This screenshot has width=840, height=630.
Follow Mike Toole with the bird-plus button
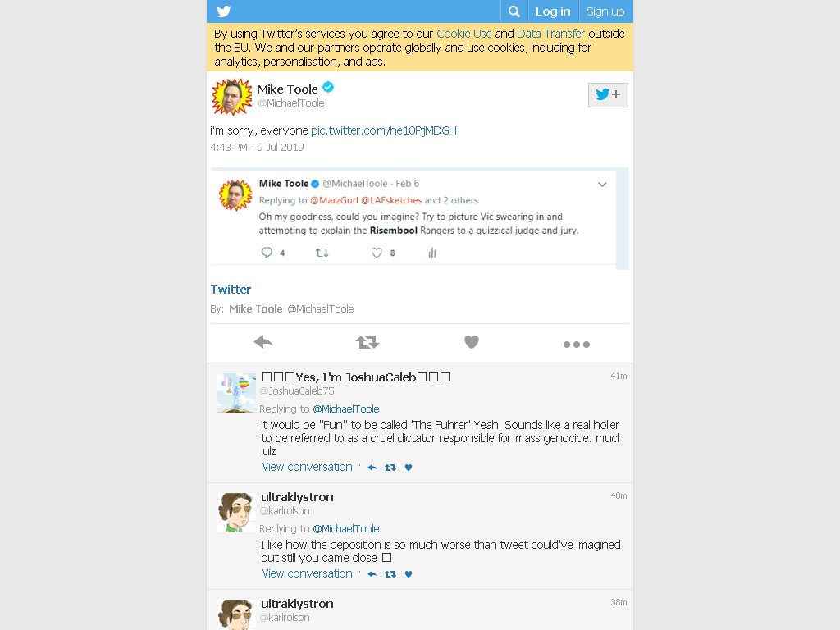[x=608, y=95]
